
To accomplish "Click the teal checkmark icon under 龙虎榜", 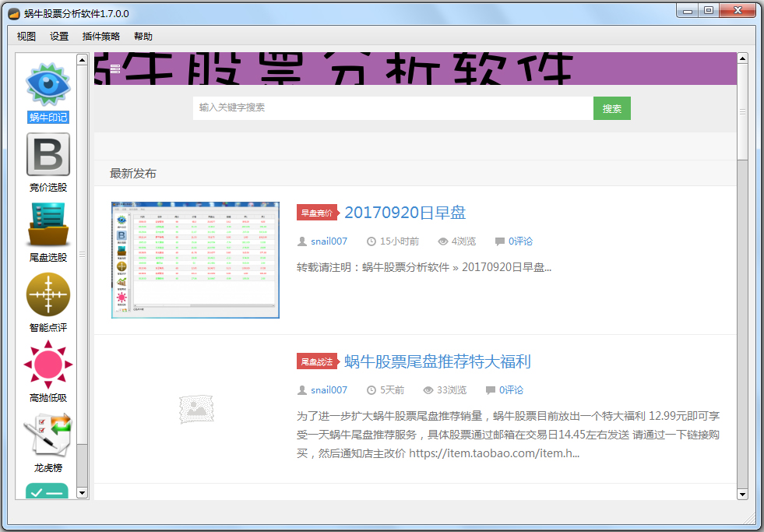I will (x=47, y=491).
